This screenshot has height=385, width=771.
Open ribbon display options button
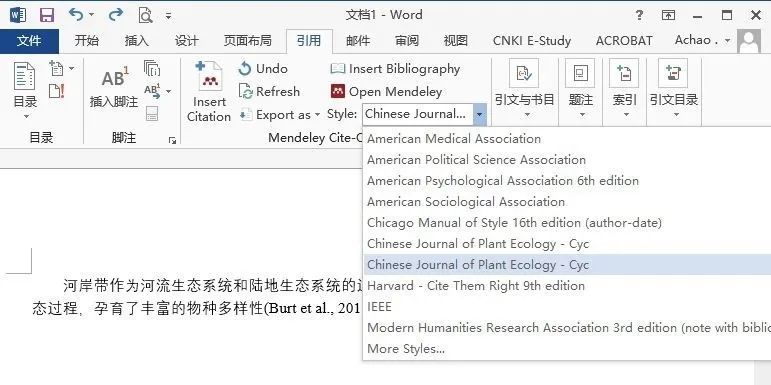tap(668, 15)
